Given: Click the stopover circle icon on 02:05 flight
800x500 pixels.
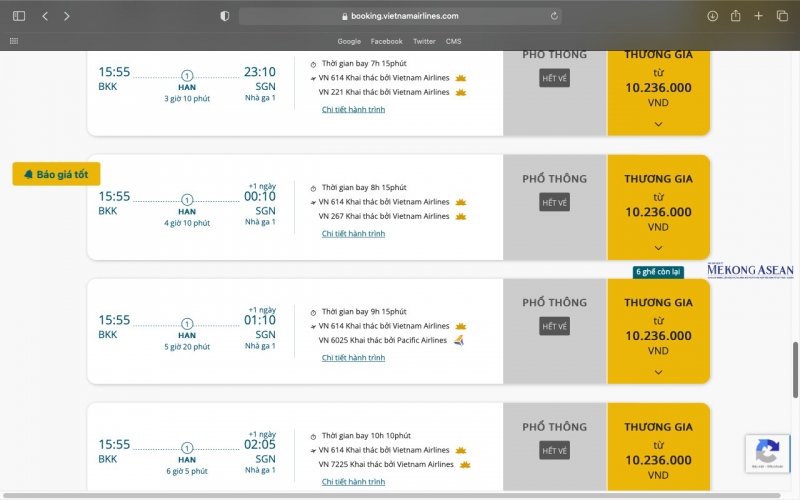Looking at the screenshot, I should (187, 448).
